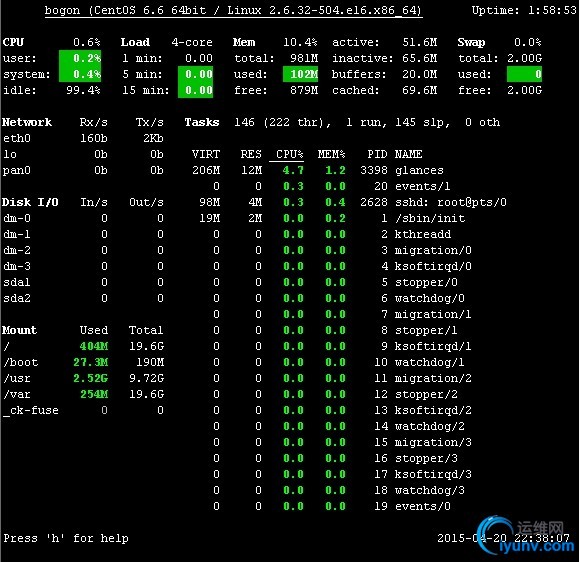Select the 15 min load 0.00 value
The height and width of the screenshot is (562, 580).
point(196,90)
